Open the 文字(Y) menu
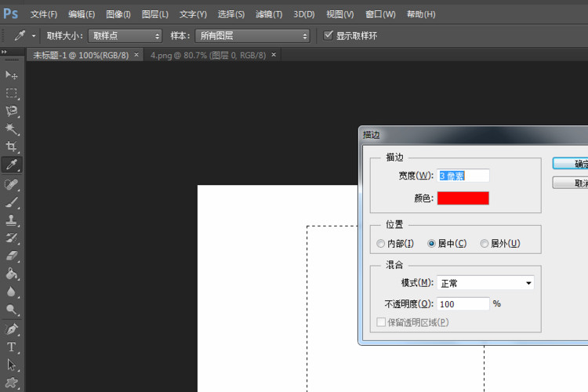The height and width of the screenshot is (392, 588). pyautogui.click(x=193, y=14)
